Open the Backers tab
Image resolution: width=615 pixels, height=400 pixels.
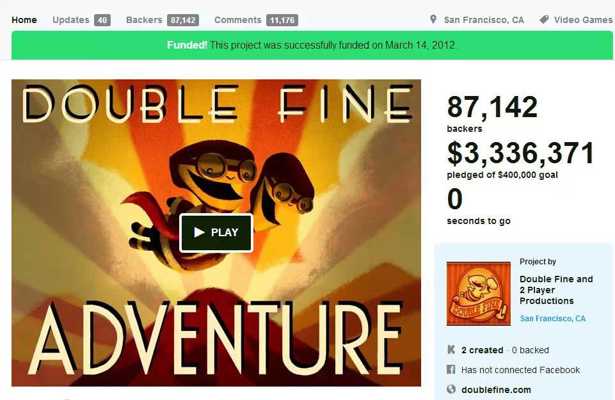coord(144,20)
